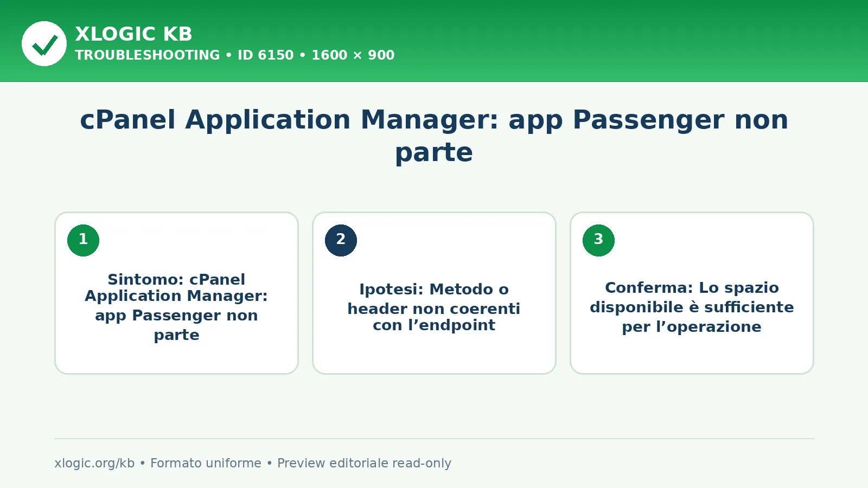Click the step 3 number badge
Screen dimensions: 868x488
tap(598, 240)
